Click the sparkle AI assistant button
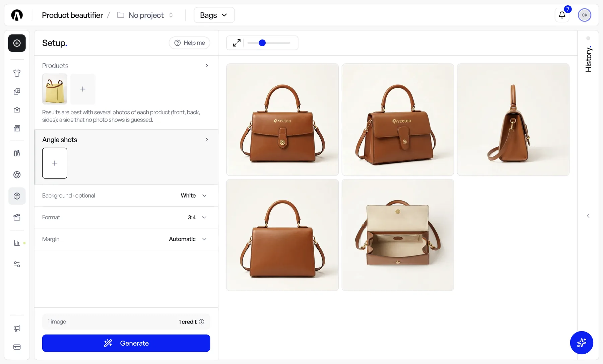Viewport: 603px width, 364px height. coord(581,342)
